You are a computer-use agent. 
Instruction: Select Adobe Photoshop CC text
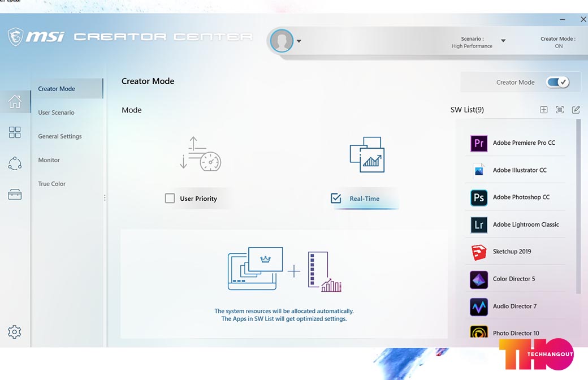[x=521, y=197]
